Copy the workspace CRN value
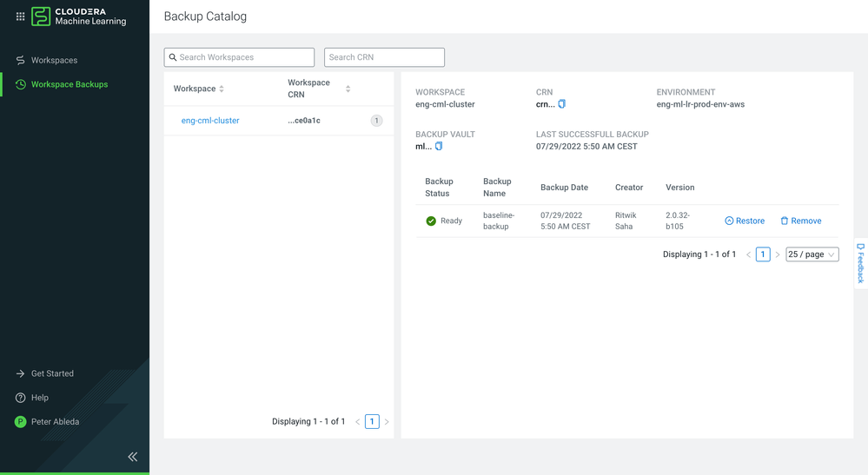Viewport: 868px width, 475px height. 561,104
